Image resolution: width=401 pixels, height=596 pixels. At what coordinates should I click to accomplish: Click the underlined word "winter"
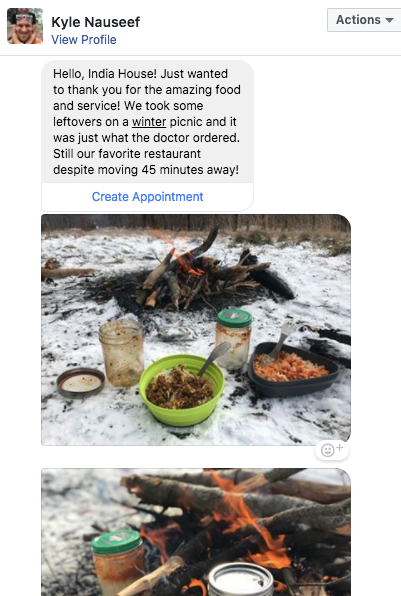[149, 122]
